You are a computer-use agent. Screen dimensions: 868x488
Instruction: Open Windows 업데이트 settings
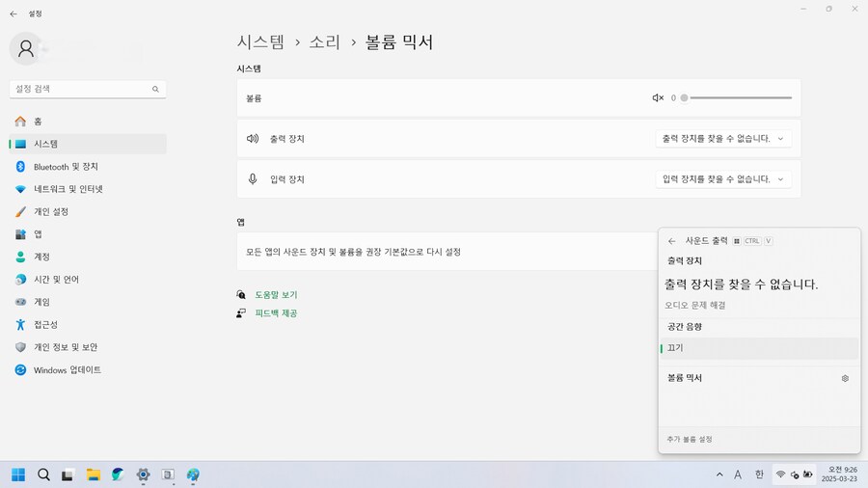tap(88, 370)
